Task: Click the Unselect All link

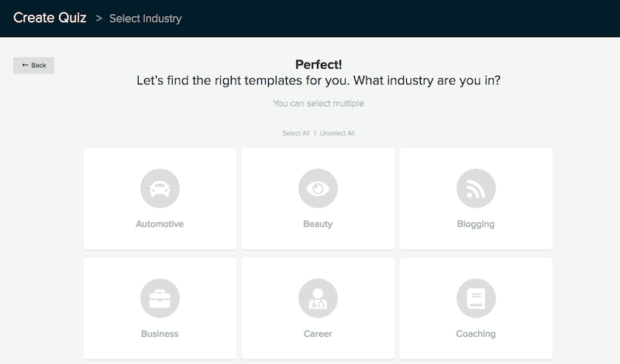Action: (337, 133)
